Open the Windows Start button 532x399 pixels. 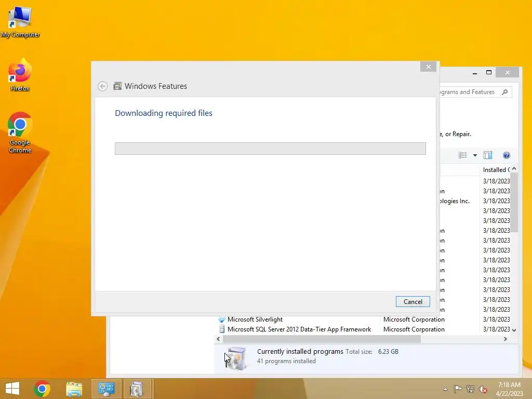(12, 389)
